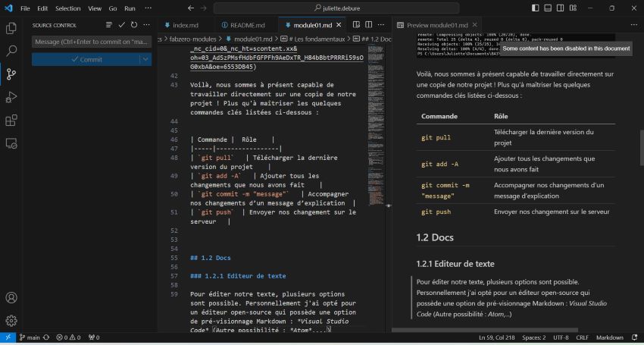Customize layout icon in title bar
Image resolution: width=644 pixels, height=345 pixels.
point(573,8)
